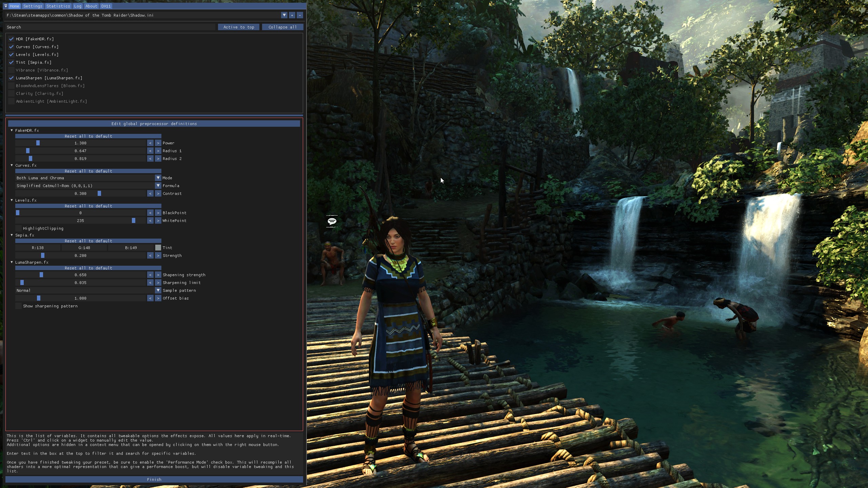Switch to the About tab

pos(91,6)
